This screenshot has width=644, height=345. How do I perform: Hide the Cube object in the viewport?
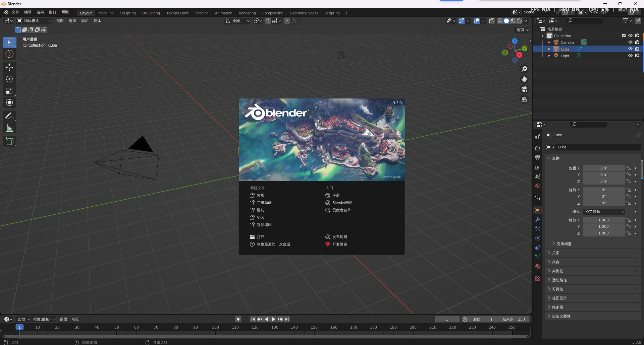click(x=630, y=49)
